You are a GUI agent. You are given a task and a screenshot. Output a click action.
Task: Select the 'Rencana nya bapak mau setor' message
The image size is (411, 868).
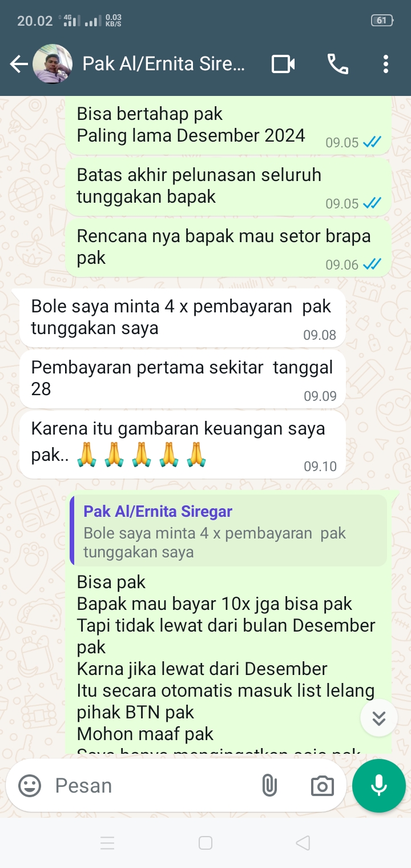[228, 247]
